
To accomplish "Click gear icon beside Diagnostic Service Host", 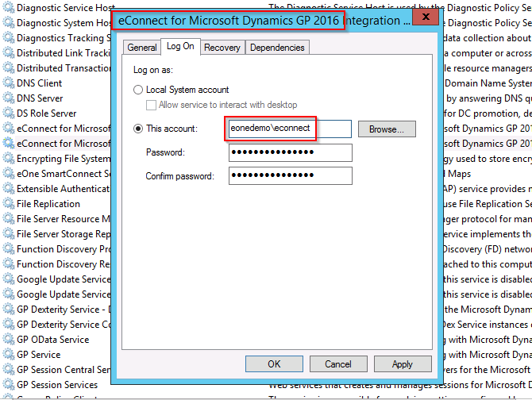I will 8,7.
